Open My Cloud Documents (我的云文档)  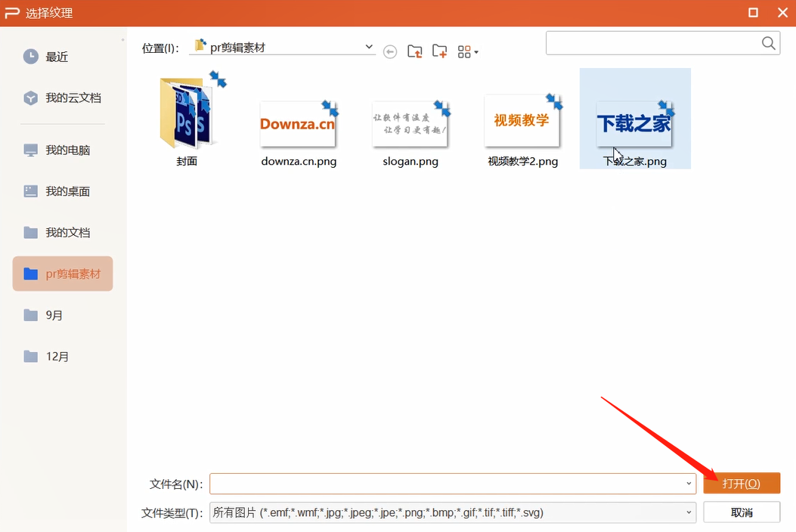(63, 98)
